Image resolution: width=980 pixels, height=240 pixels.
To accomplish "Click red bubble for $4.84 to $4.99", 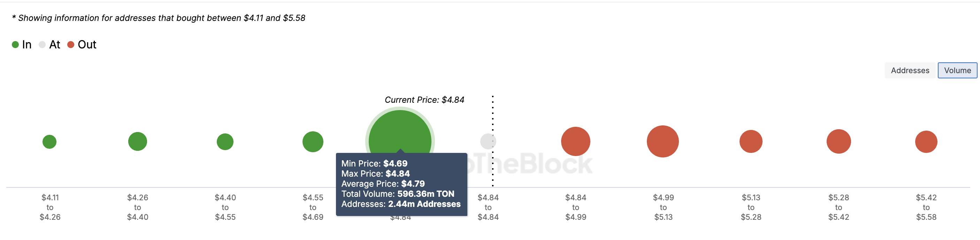I will 576,141.
